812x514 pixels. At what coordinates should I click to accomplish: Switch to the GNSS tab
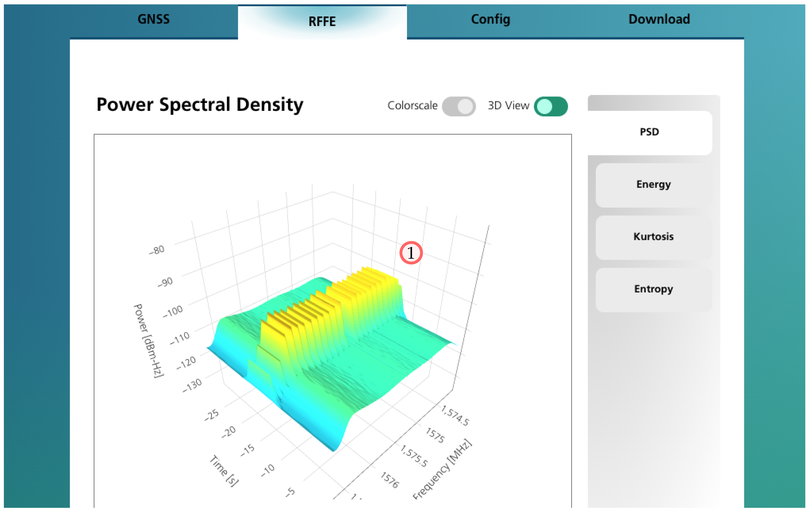point(153,19)
